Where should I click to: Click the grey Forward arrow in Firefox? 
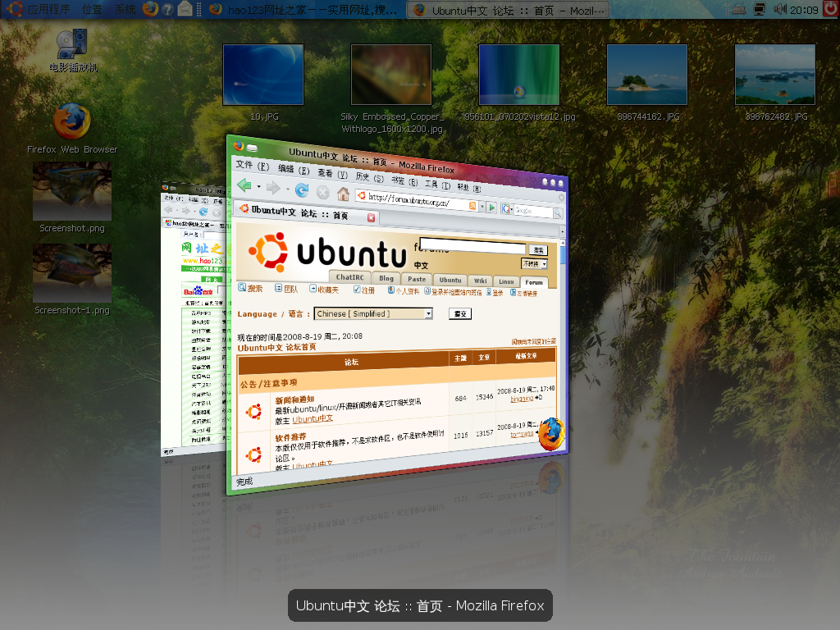click(x=273, y=188)
